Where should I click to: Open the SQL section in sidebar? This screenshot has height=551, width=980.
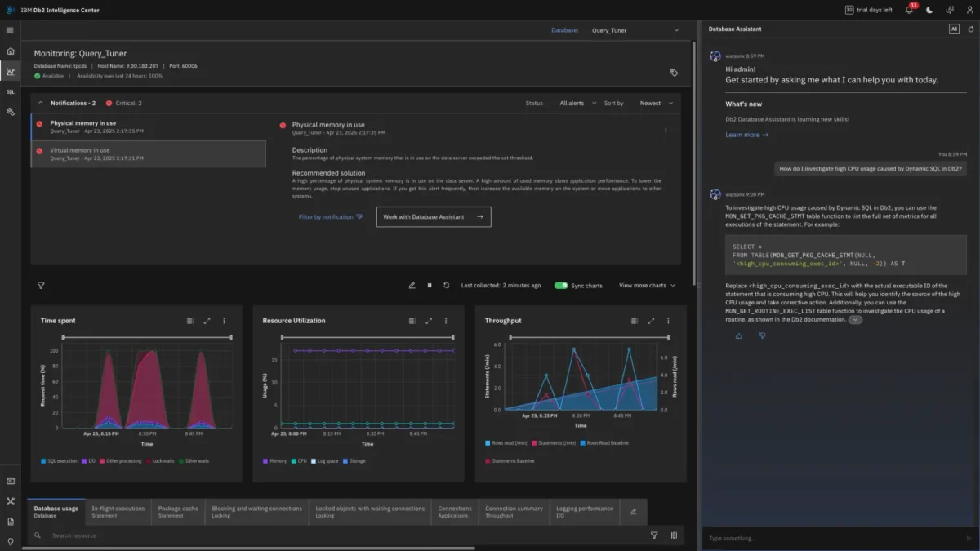tap(10, 92)
